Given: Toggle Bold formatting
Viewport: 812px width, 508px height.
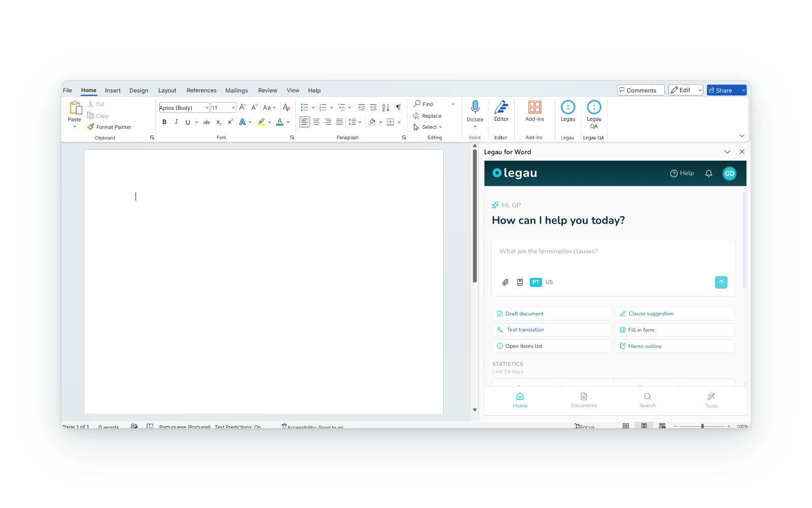Looking at the screenshot, I should tap(164, 122).
